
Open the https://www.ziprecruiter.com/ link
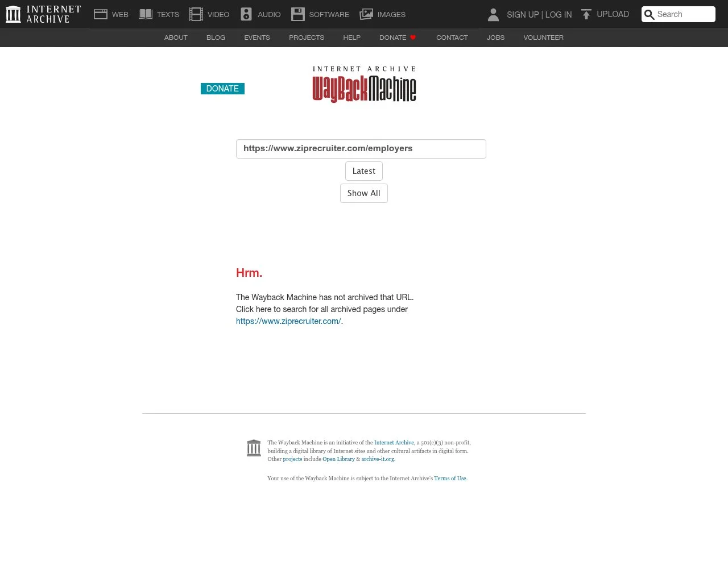(x=288, y=321)
